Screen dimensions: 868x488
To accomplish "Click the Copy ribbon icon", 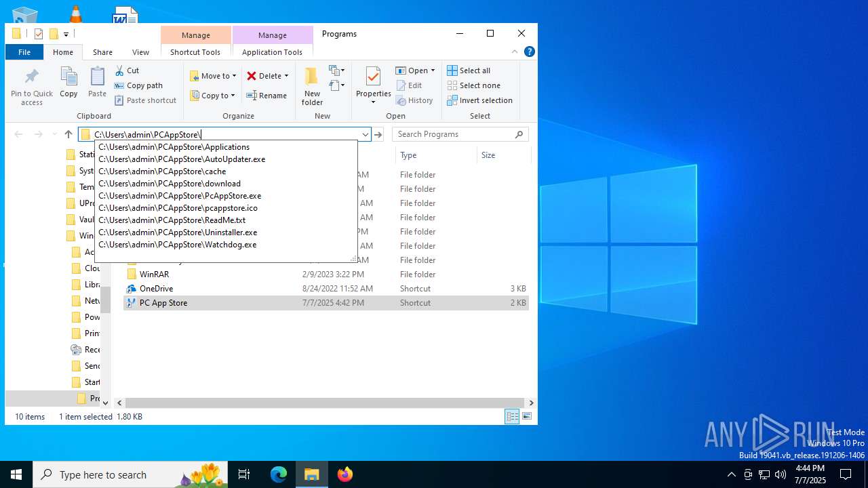I will (x=68, y=82).
